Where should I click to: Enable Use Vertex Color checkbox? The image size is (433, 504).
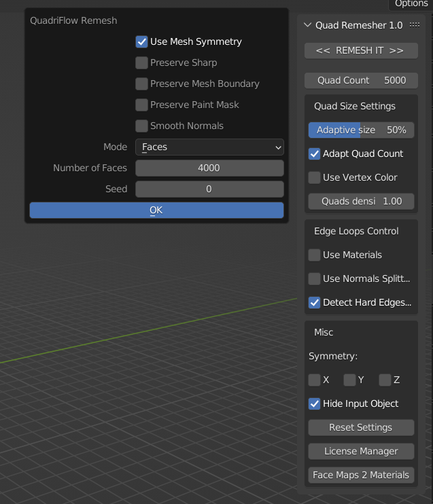click(315, 177)
